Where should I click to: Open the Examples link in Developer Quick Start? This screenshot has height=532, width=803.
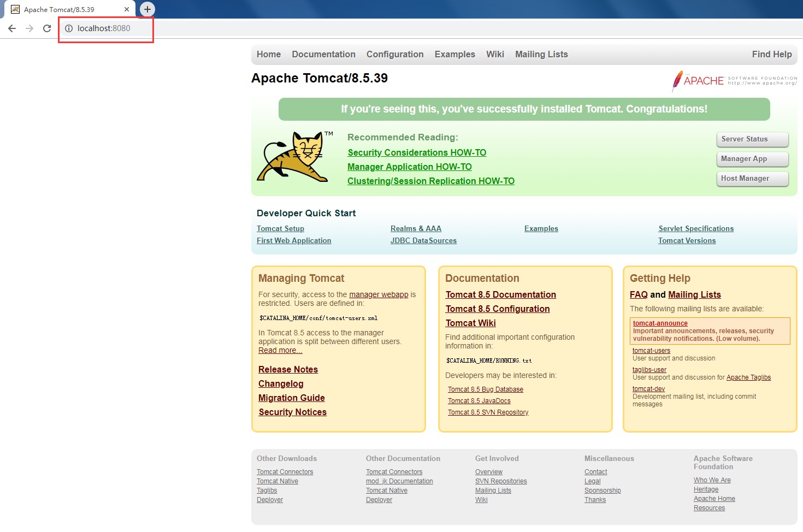click(541, 228)
